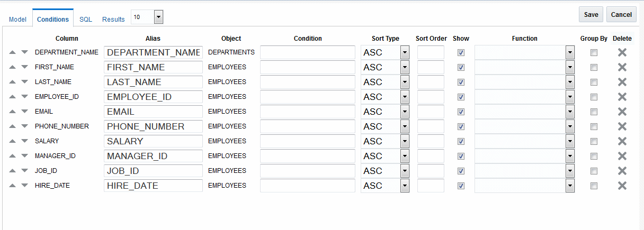Image resolution: width=644 pixels, height=230 pixels.
Task: Uncheck Show for EMPLOYEE_ID row
Action: (x=461, y=97)
